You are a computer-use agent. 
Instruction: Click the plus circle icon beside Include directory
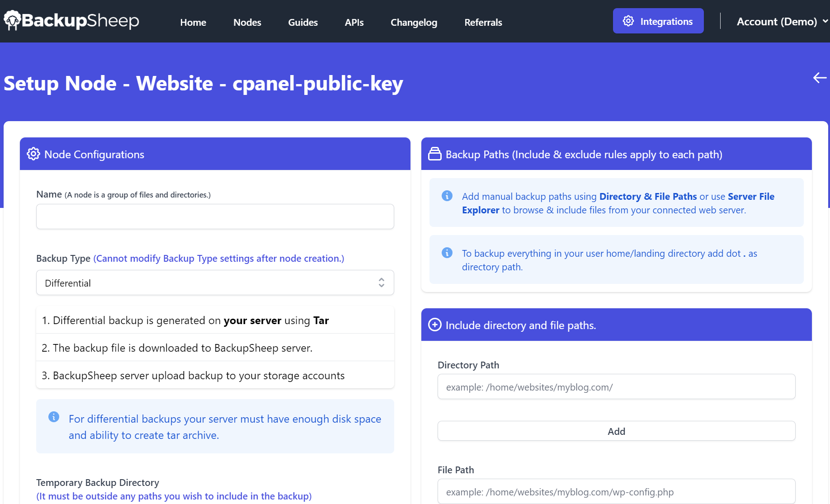[435, 325]
